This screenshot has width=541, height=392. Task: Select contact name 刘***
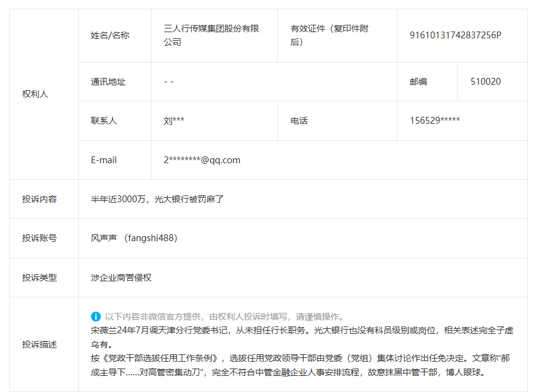pyautogui.click(x=173, y=121)
